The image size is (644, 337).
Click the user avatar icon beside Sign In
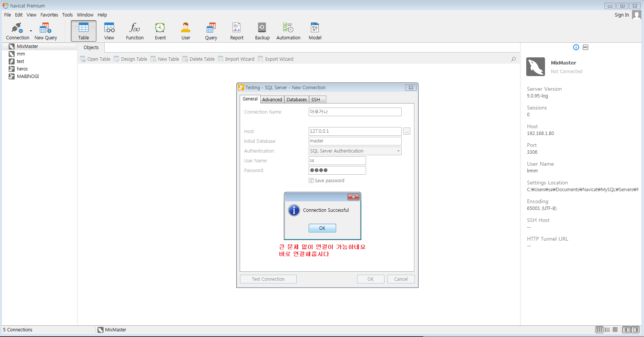pos(636,15)
